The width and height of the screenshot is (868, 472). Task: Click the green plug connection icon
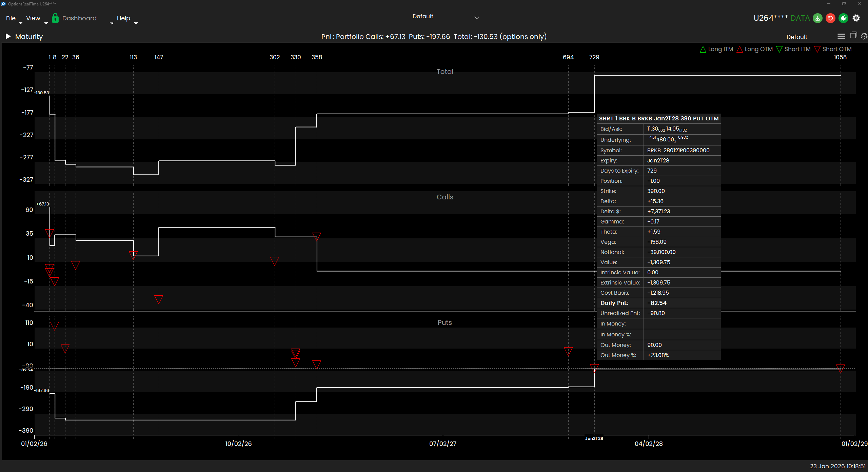[x=843, y=18]
